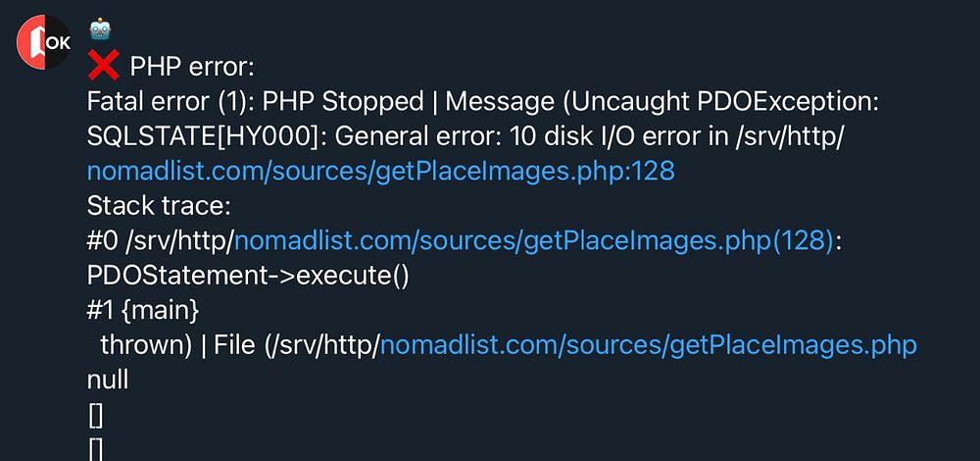Click the 'null' output line
This screenshot has height=461, width=980.
coord(108,380)
